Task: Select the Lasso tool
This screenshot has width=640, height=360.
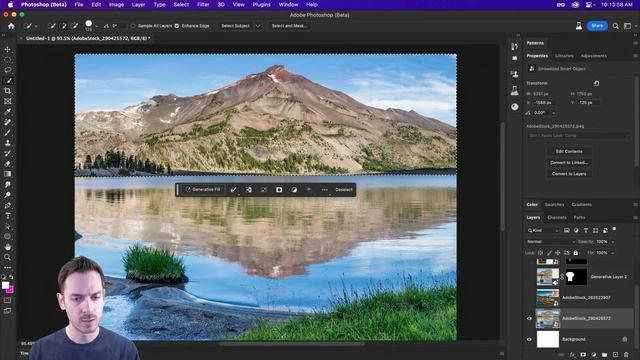Action: coord(8,70)
